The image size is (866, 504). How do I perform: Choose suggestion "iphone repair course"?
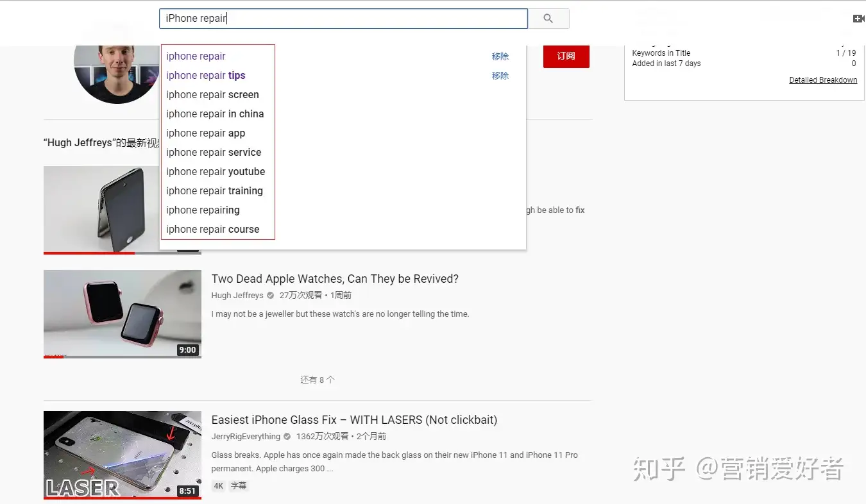(212, 230)
